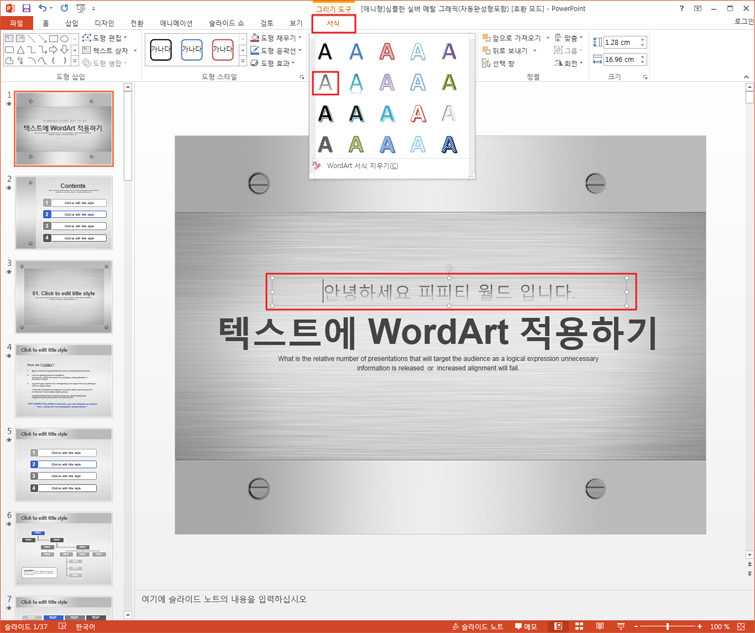
Task: Click the shape height 1.28 cm field
Action: 621,42
